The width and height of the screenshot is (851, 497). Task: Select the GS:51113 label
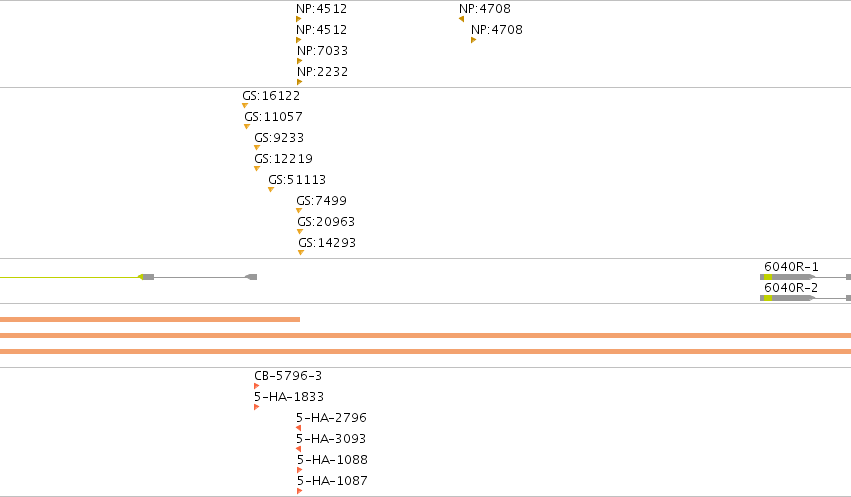point(297,180)
